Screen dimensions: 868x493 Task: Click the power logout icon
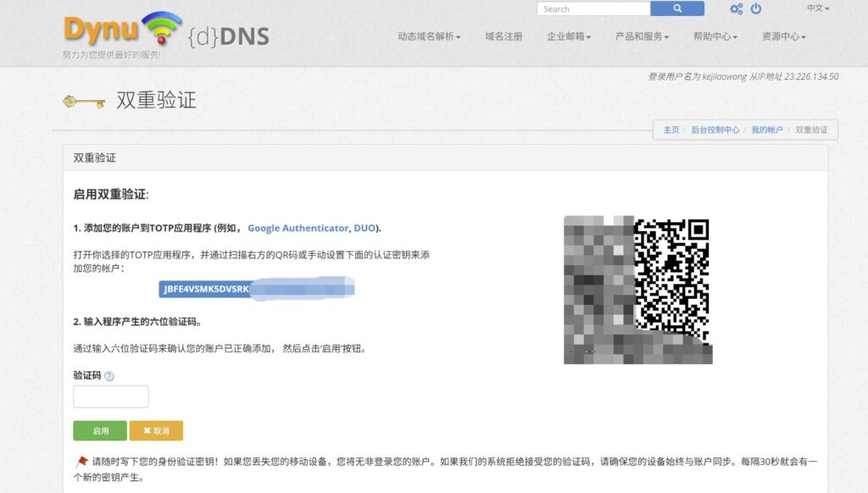(x=757, y=8)
